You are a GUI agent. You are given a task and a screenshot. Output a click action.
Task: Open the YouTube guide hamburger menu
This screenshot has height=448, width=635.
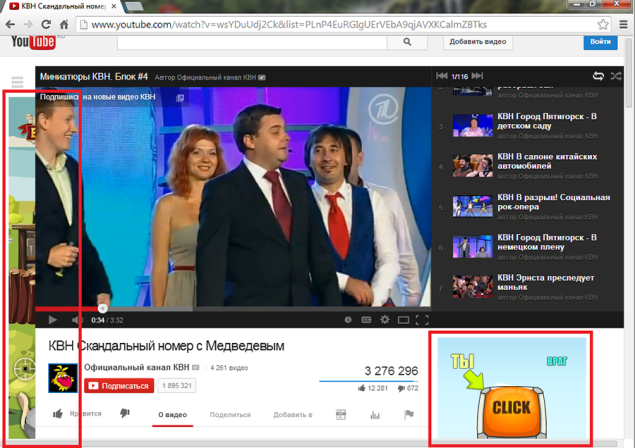tap(17, 82)
